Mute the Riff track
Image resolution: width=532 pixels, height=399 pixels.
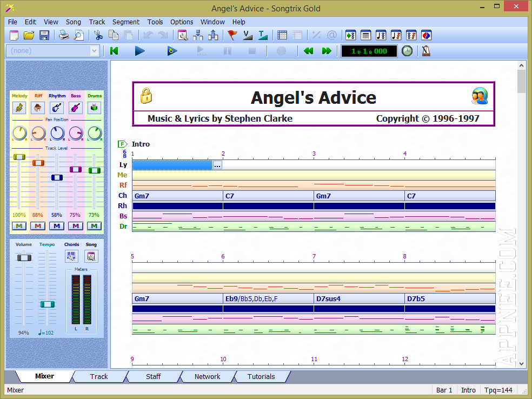point(38,226)
